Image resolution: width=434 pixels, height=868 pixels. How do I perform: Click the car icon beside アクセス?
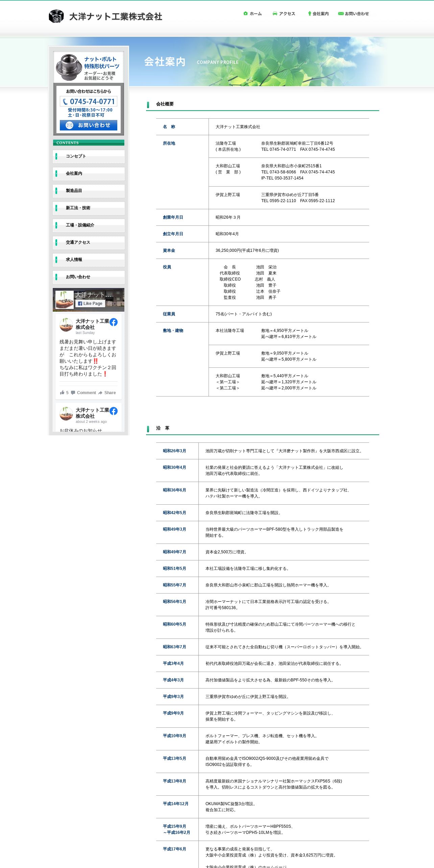275,14
